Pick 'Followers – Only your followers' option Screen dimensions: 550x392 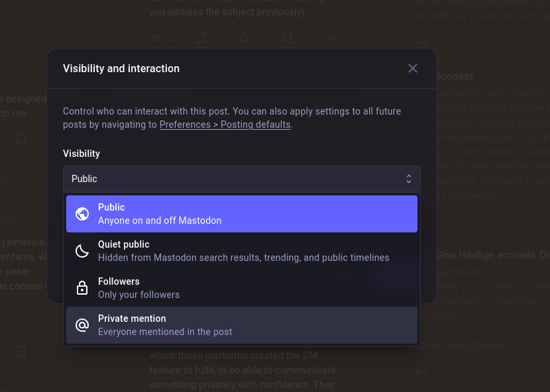[241, 288]
